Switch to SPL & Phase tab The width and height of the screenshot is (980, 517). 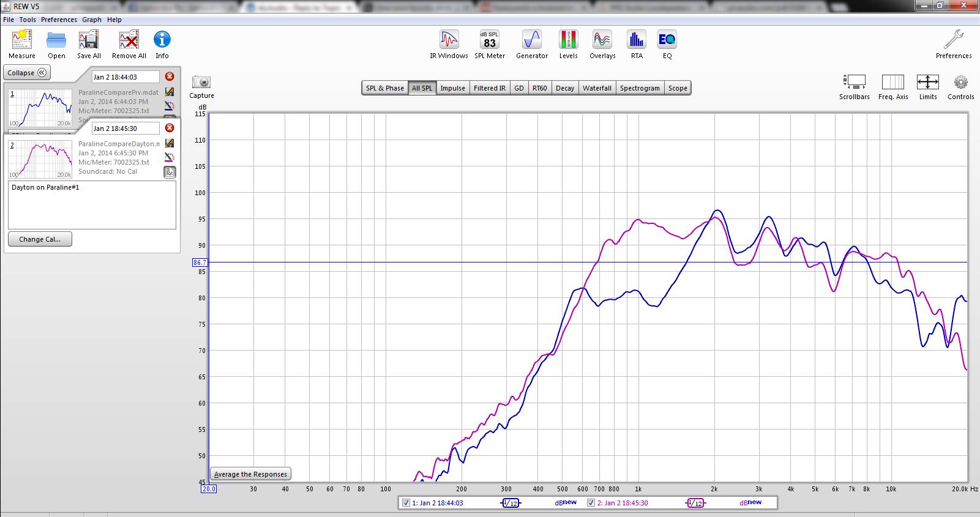[384, 88]
